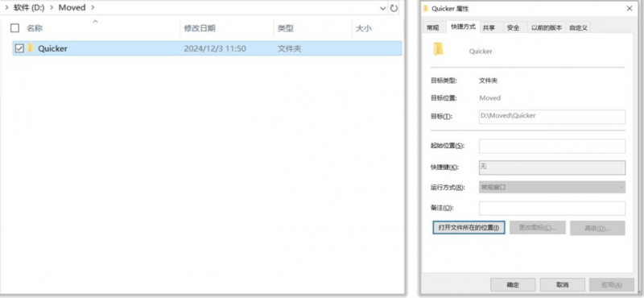Sort by the 名称 column header
Screen dimensions: 644x298
coord(35,28)
